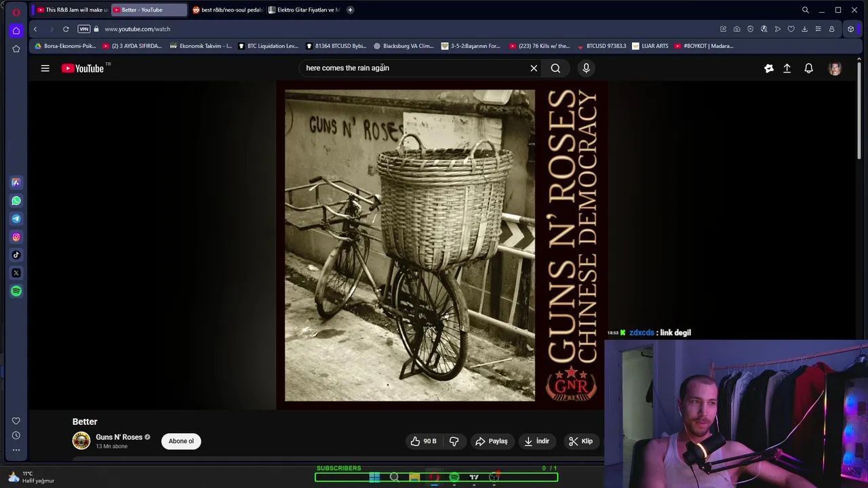The image size is (868, 488).
Task: Like the video showing 90 B
Action: pyautogui.click(x=423, y=441)
